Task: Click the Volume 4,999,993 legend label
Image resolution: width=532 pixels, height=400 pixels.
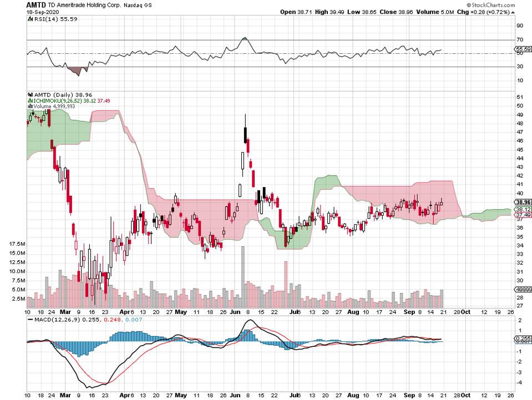Action: point(54,106)
